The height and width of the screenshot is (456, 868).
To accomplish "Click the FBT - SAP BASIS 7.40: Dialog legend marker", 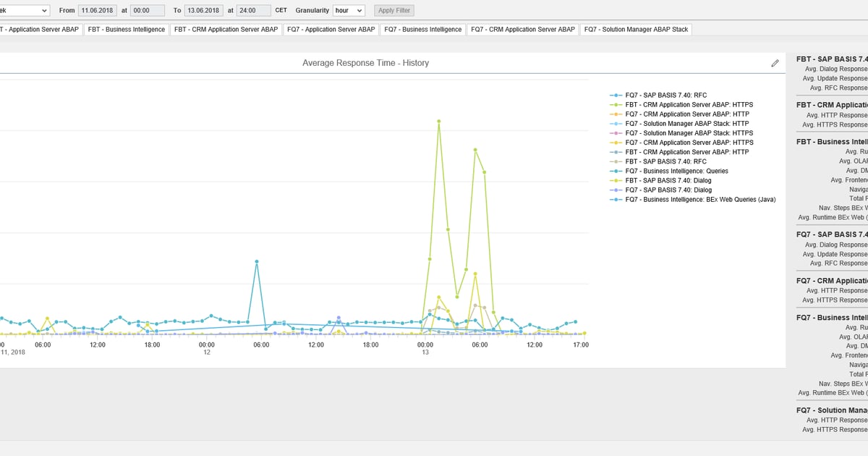I will [616, 180].
